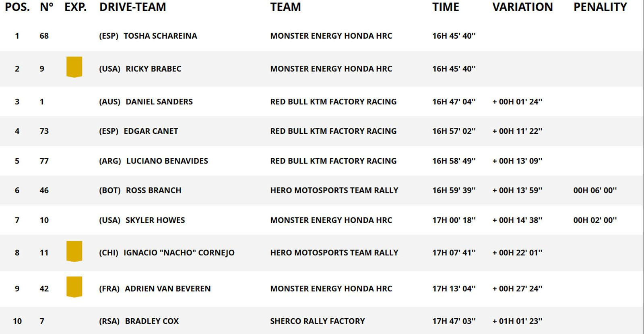Click the VARIATION column header

click(522, 7)
